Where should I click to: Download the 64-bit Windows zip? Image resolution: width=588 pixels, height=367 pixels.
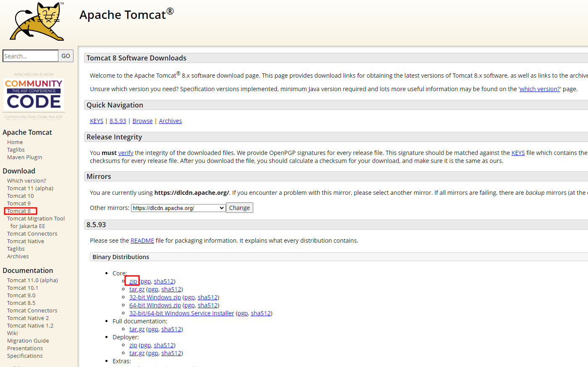155,305
